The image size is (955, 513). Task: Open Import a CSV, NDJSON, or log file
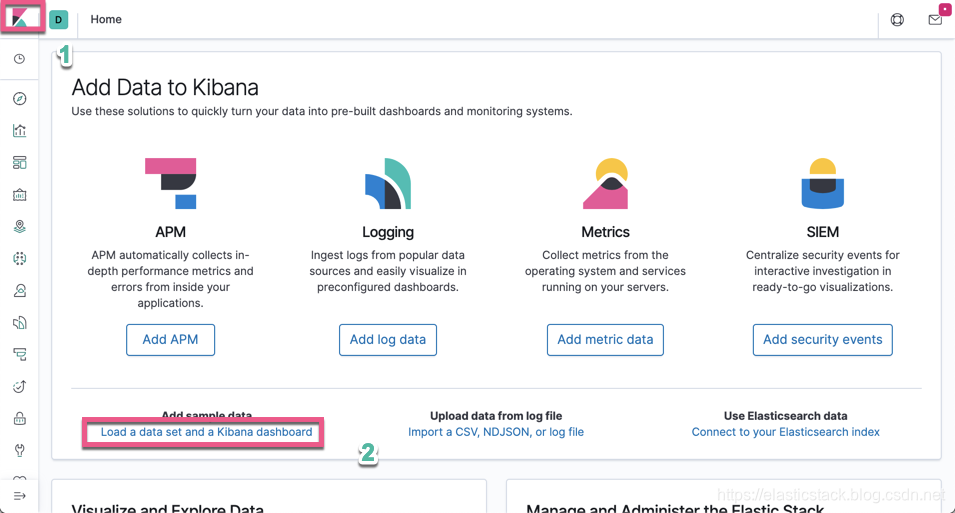496,432
